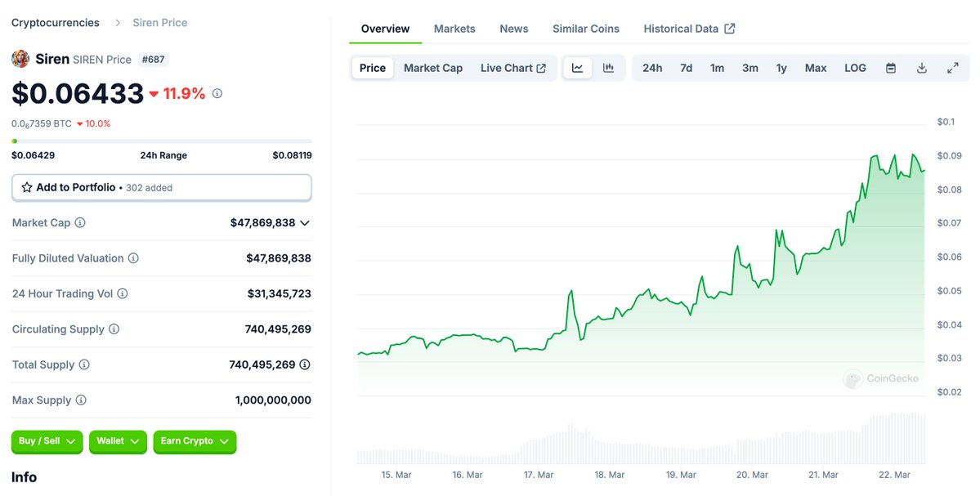980x496 pixels.
Task: Click the Fully Diluted Valuation info icon
Action: pos(133,258)
